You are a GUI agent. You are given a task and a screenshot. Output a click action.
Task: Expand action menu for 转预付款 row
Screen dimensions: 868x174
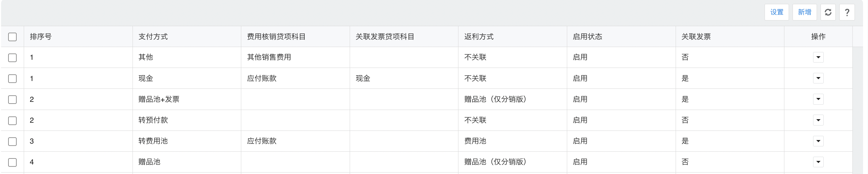(818, 120)
